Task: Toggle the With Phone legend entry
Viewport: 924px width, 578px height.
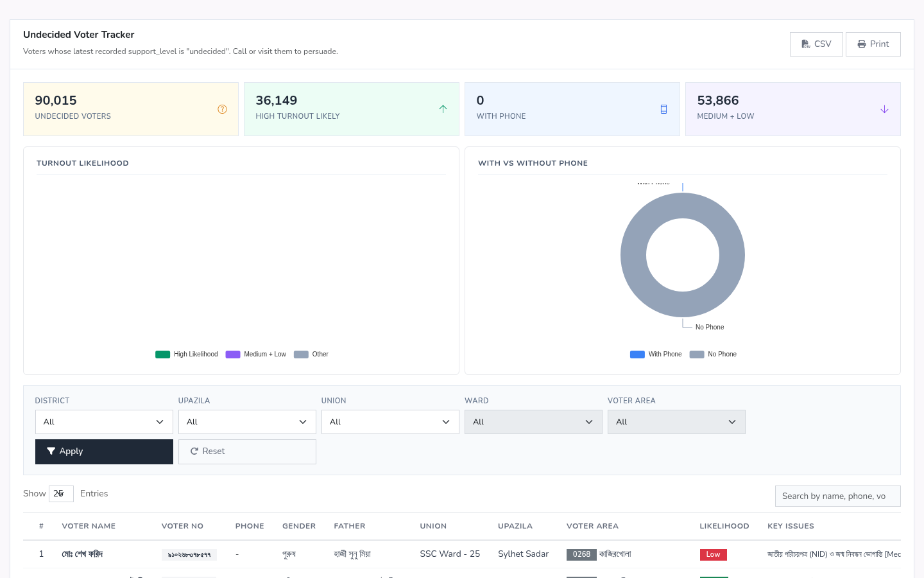Action: click(x=656, y=355)
